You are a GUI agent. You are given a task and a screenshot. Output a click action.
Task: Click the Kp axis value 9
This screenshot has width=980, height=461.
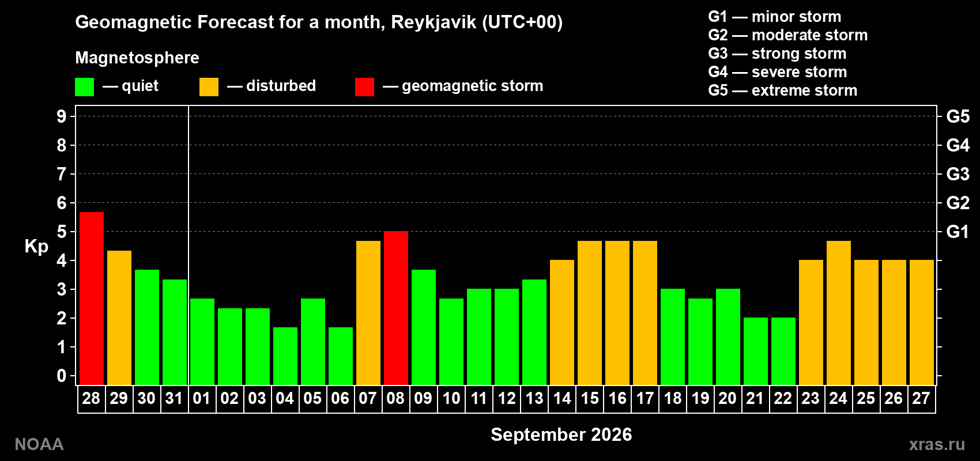point(62,116)
